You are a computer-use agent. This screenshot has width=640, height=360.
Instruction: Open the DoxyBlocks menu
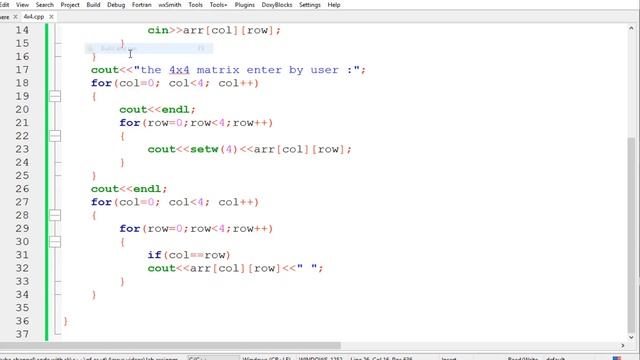point(276,5)
